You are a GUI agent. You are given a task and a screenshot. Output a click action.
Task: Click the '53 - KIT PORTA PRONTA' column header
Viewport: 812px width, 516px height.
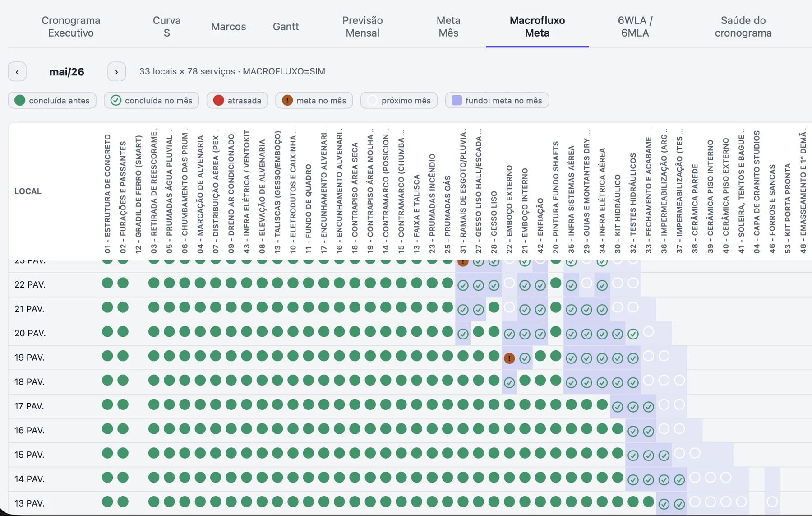(788, 209)
